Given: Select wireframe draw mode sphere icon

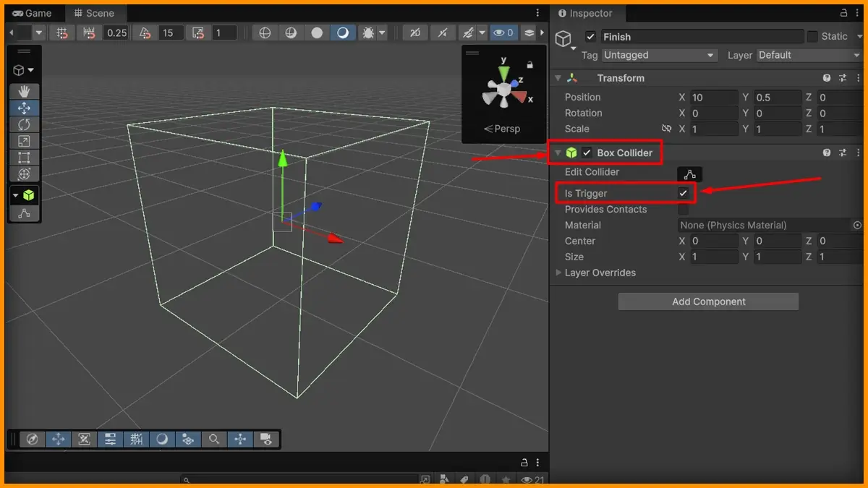Looking at the screenshot, I should click(265, 33).
